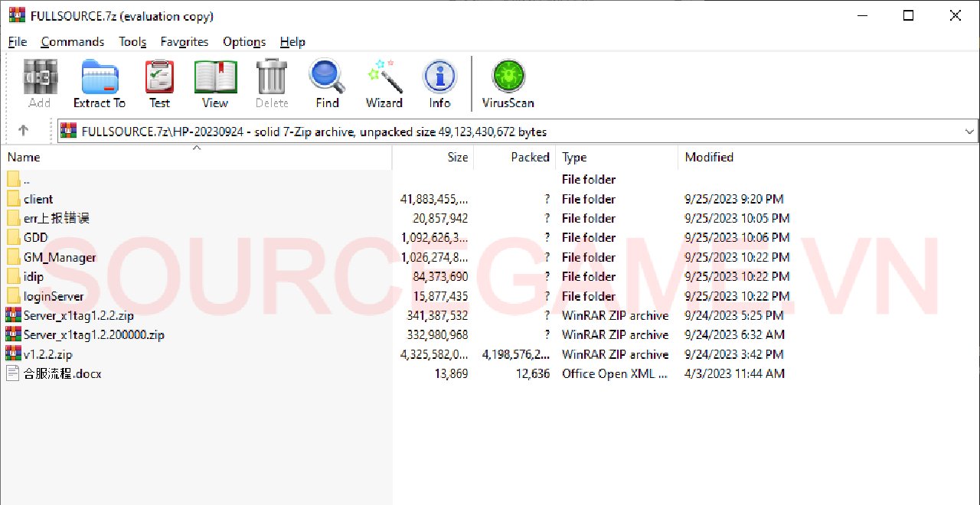Sort by Modified column header

pos(709,158)
